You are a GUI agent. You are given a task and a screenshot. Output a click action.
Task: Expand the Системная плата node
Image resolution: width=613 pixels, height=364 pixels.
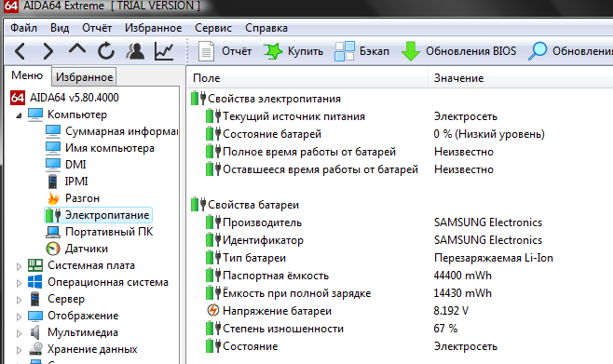(19, 266)
